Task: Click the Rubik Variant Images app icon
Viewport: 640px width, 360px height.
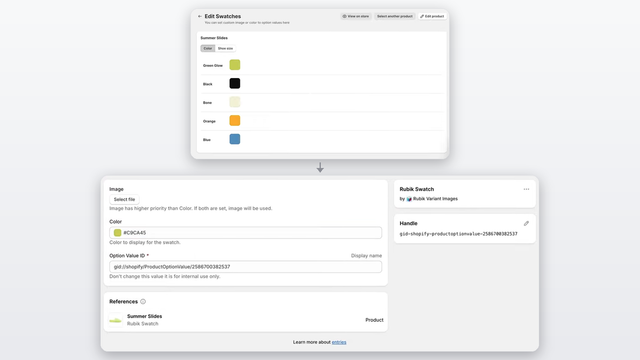Action: [409, 199]
